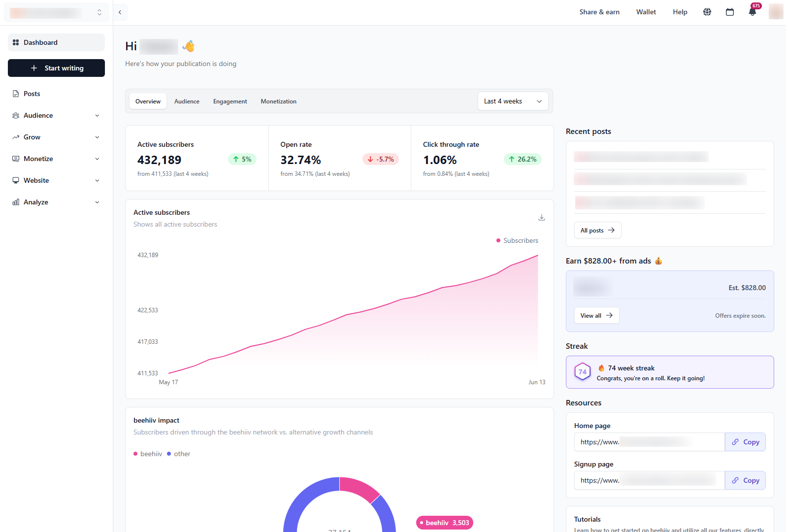
Task: Toggle the Subscribers legend item
Action: (x=517, y=240)
